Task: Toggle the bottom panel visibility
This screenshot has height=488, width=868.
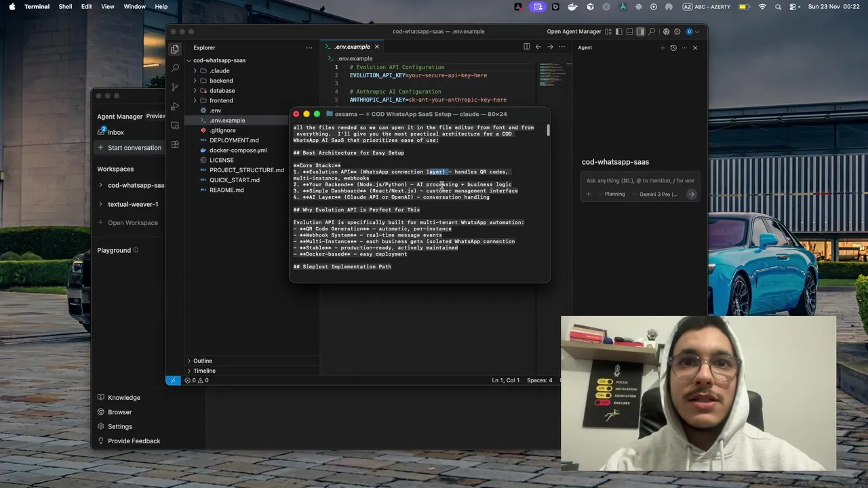Action: point(630,31)
